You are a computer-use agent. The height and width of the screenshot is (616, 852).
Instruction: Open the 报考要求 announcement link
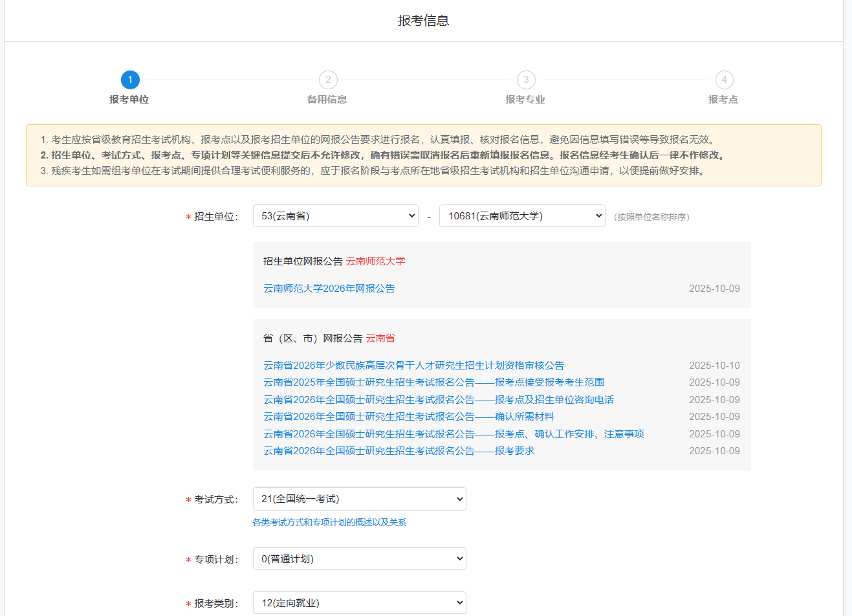399,451
